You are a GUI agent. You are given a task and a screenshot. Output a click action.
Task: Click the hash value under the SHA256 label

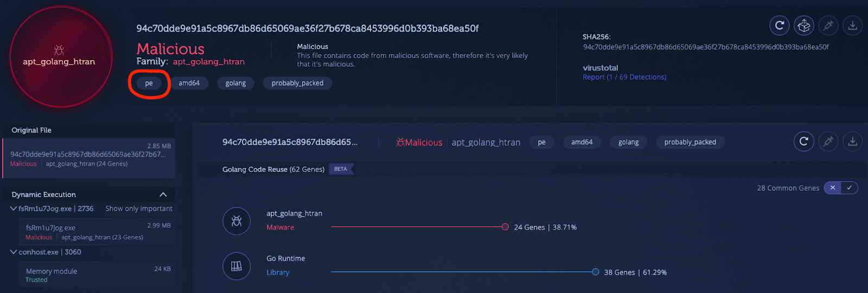click(x=706, y=47)
